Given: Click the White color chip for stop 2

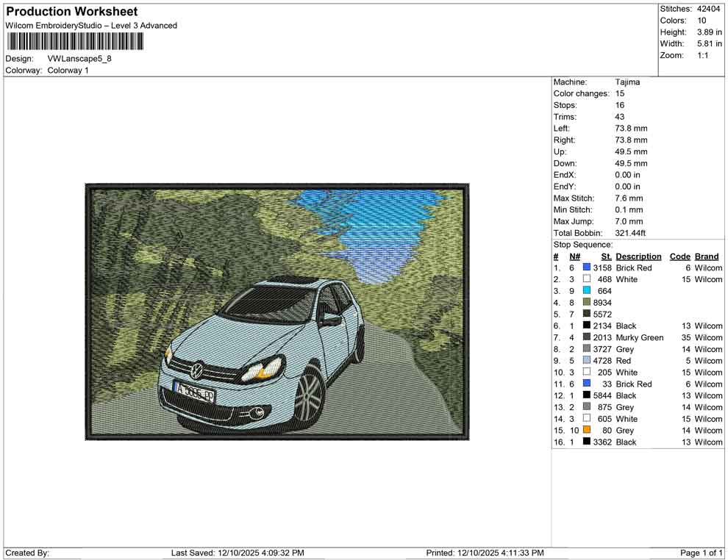Looking at the screenshot, I should pyautogui.click(x=585, y=279).
